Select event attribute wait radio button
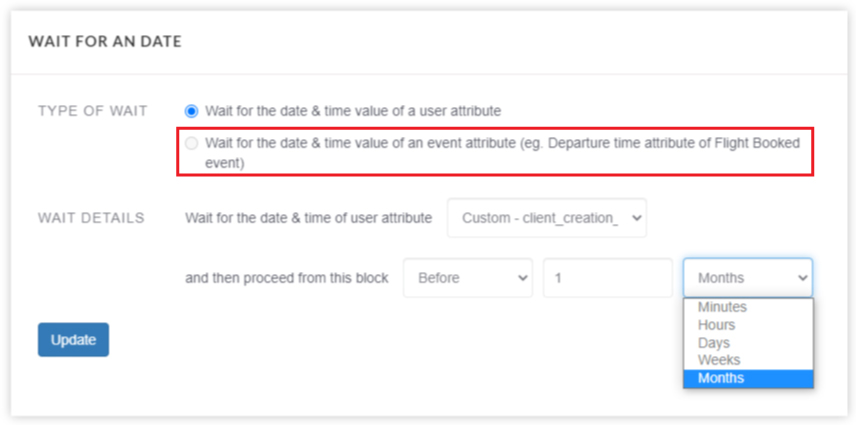The image size is (856, 425). click(191, 143)
